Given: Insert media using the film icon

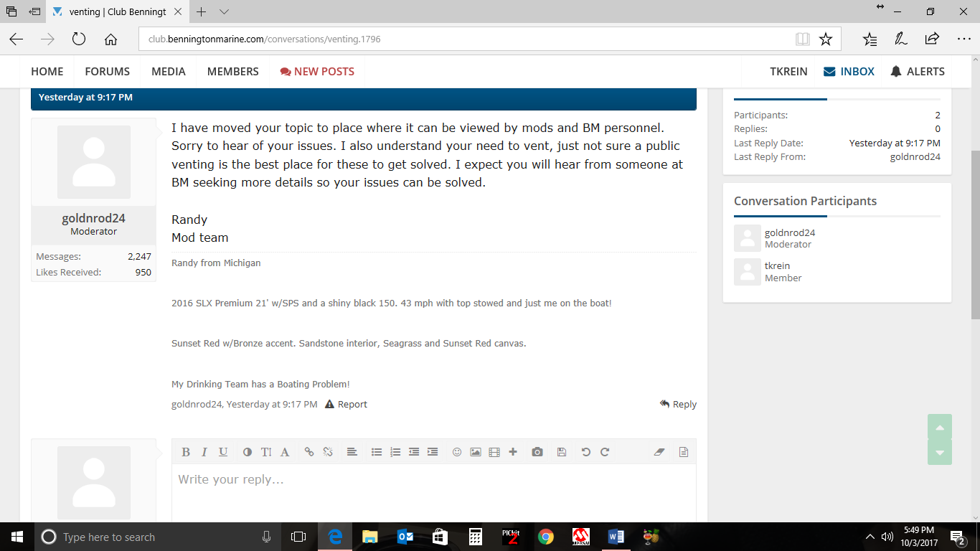Looking at the screenshot, I should (x=494, y=452).
